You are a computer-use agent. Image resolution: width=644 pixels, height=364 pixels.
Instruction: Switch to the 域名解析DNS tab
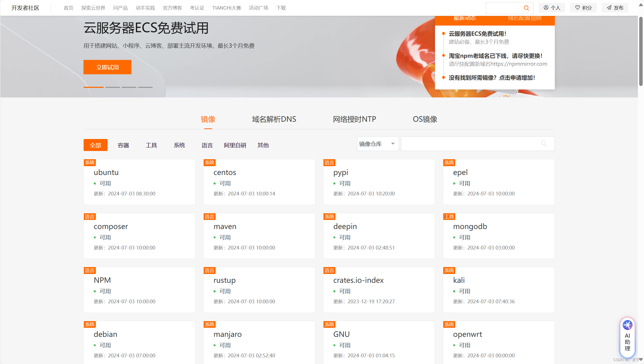274,119
